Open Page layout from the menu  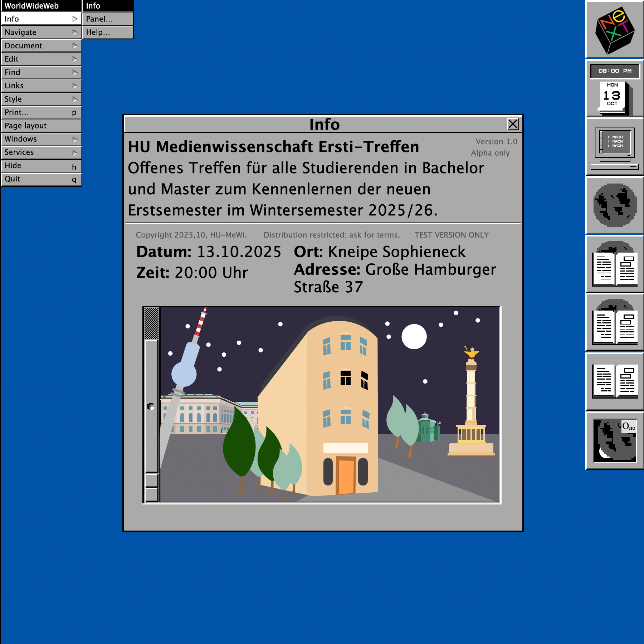(x=41, y=126)
